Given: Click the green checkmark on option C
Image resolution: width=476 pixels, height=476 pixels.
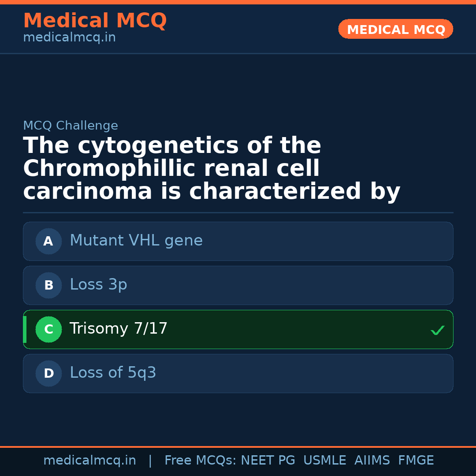Looking at the screenshot, I should tap(437, 330).
